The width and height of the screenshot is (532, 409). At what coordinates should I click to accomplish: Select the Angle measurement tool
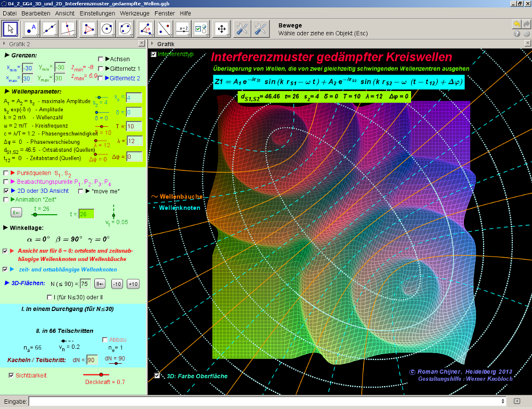(145, 29)
